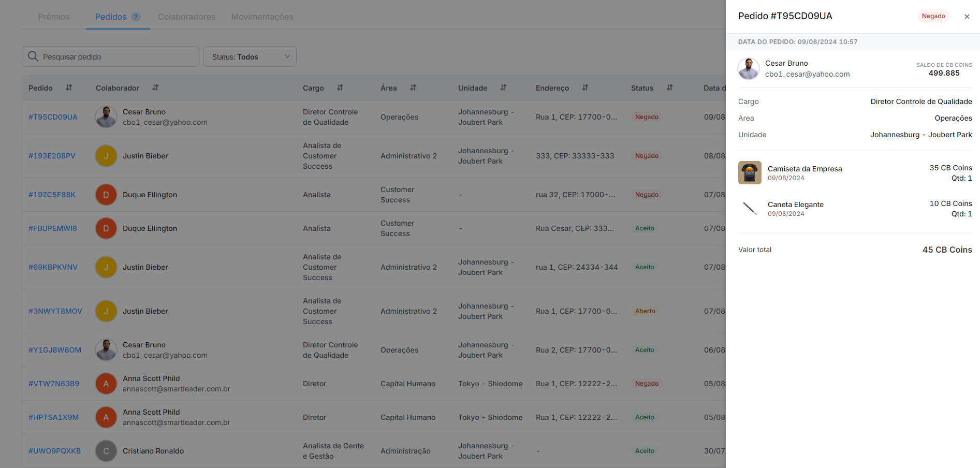
Task: Go to the Movimentações tab
Action: pos(262,17)
